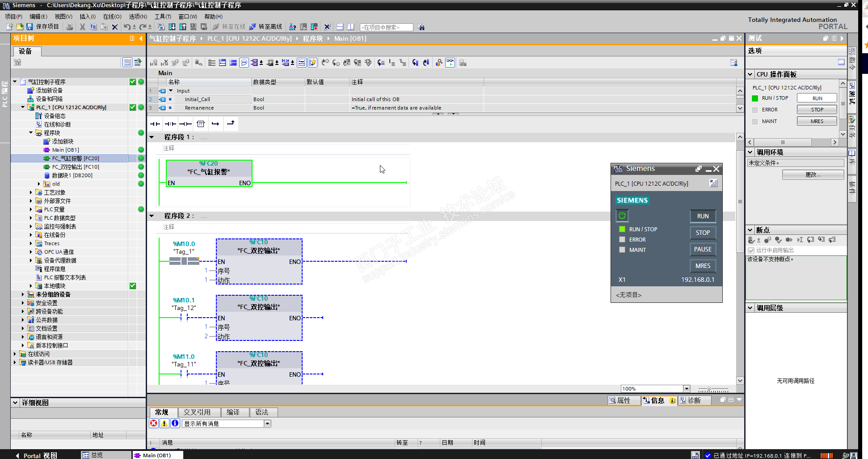Open the 工具(T) menu

pyautogui.click(x=163, y=17)
